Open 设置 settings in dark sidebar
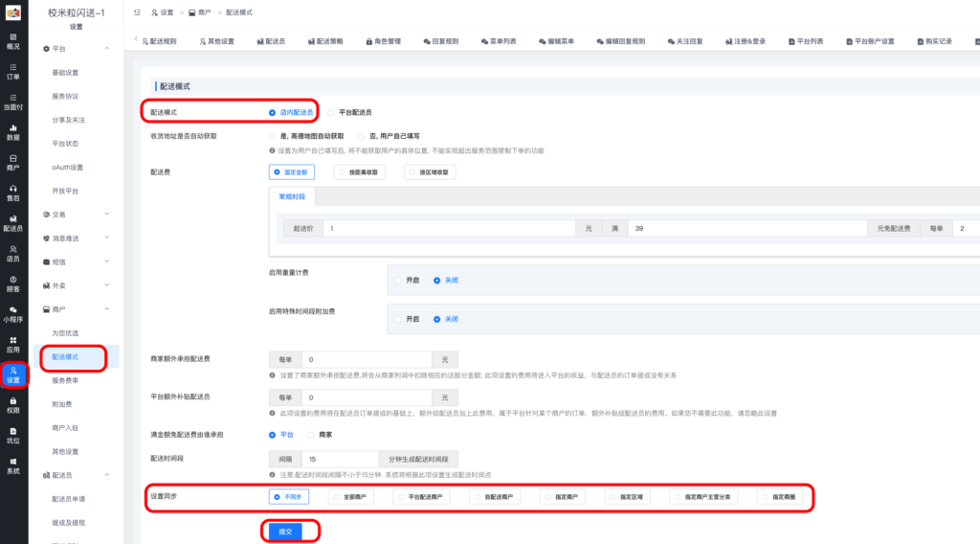The width and height of the screenshot is (980, 544). [13, 375]
